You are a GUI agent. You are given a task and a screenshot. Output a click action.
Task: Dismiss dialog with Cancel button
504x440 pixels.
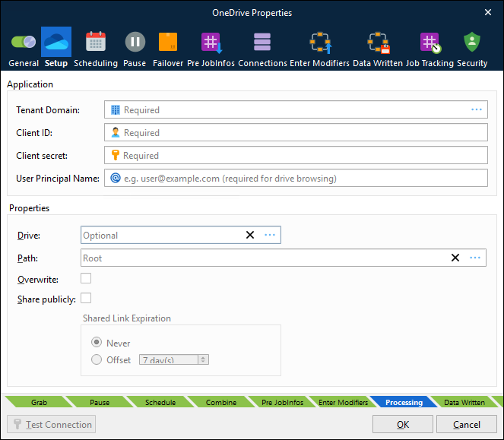pyautogui.click(x=467, y=424)
